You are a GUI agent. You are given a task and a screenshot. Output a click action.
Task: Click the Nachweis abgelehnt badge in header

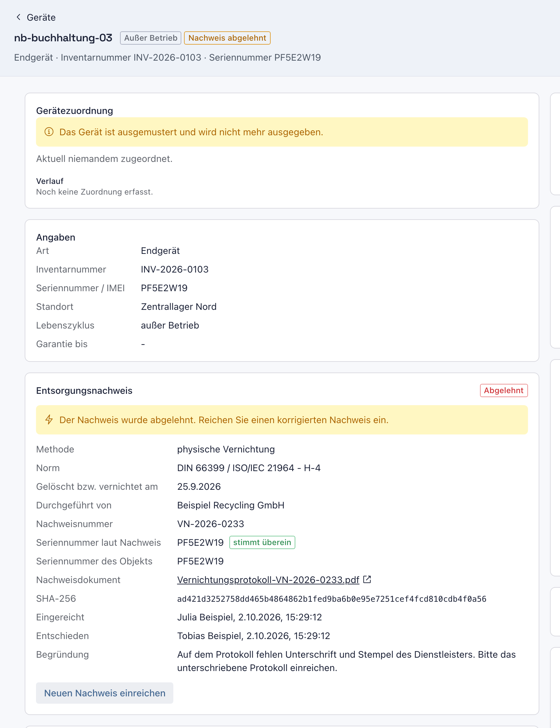(x=227, y=38)
